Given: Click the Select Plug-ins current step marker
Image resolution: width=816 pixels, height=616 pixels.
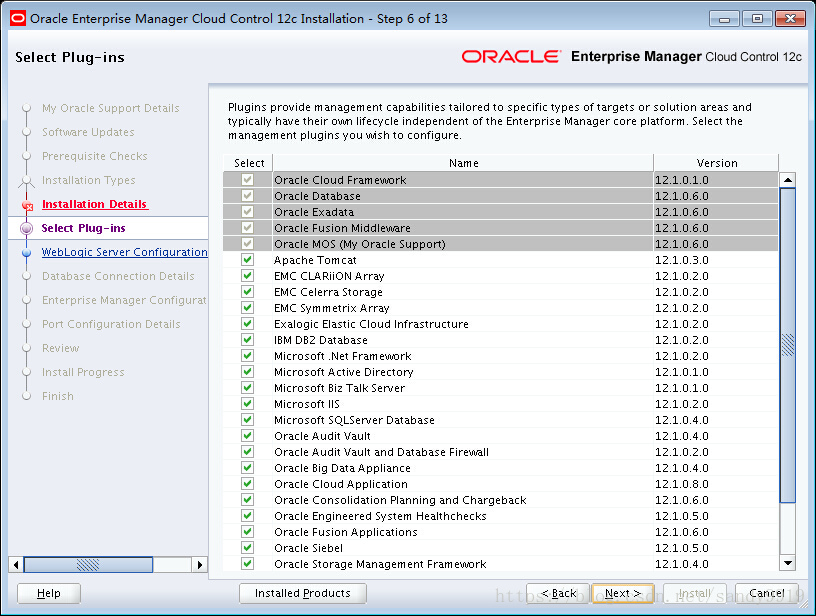Looking at the screenshot, I should tap(27, 228).
